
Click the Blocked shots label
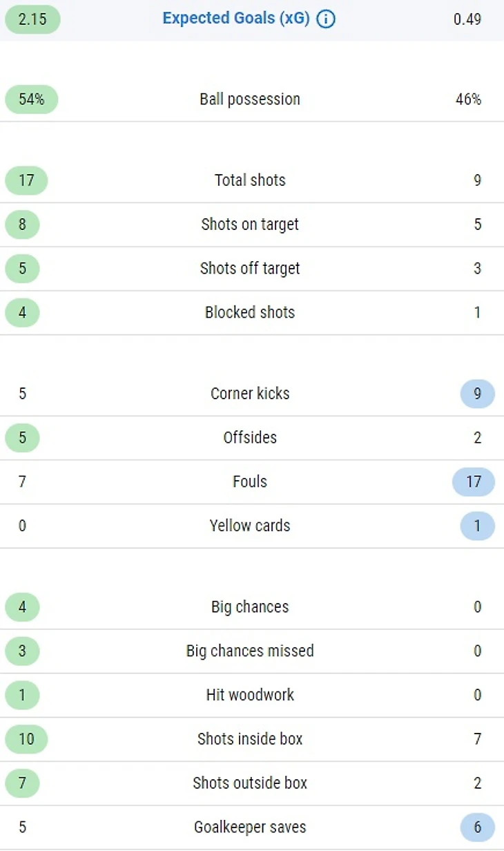(x=250, y=312)
